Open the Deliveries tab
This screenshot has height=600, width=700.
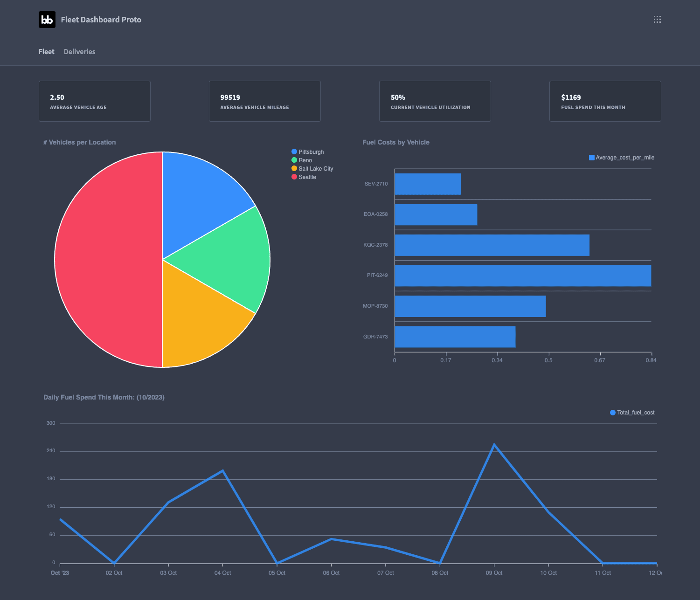tap(80, 52)
